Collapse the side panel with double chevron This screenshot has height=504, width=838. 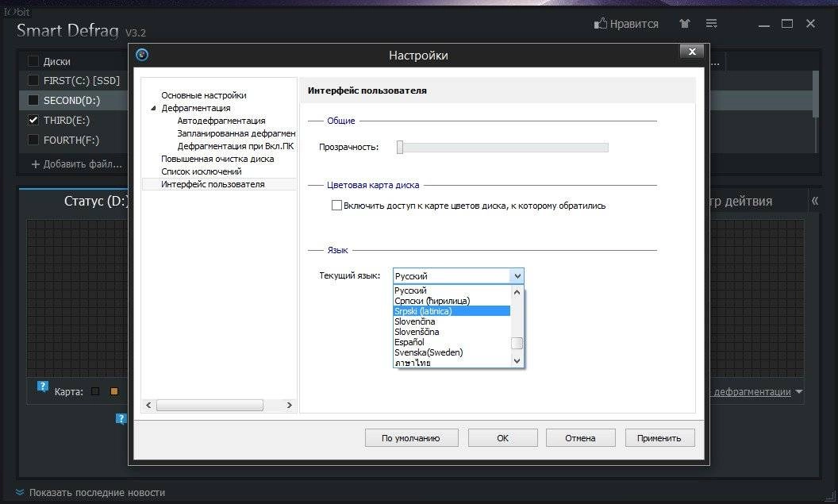[x=814, y=201]
